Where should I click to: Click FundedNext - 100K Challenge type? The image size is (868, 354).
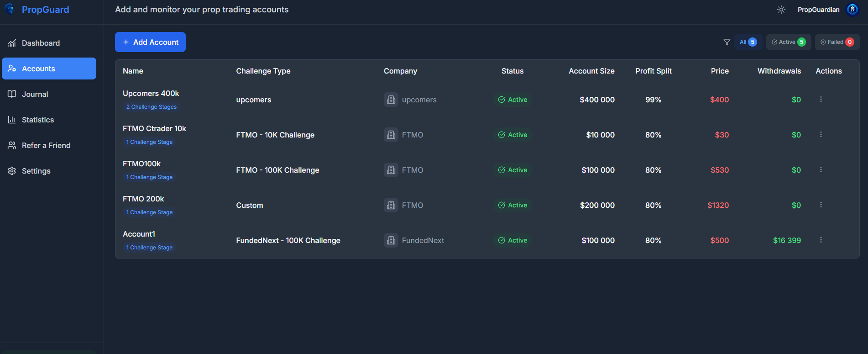(288, 240)
